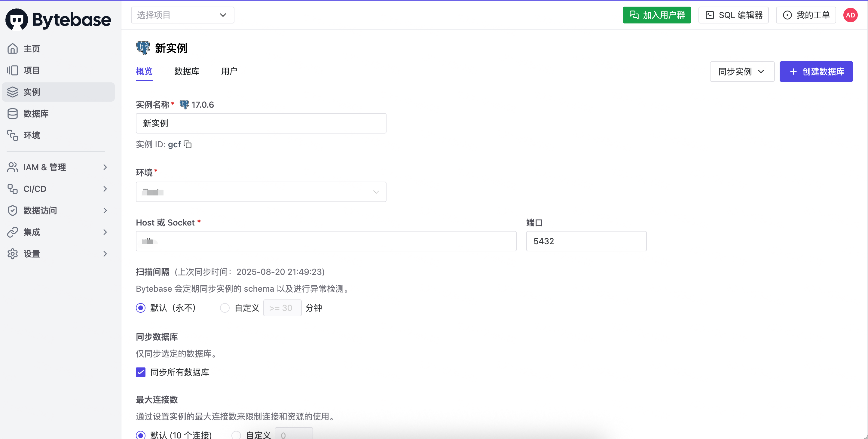Open the 环境 environment dropdown
This screenshot has width=868, height=439.
[261, 192]
